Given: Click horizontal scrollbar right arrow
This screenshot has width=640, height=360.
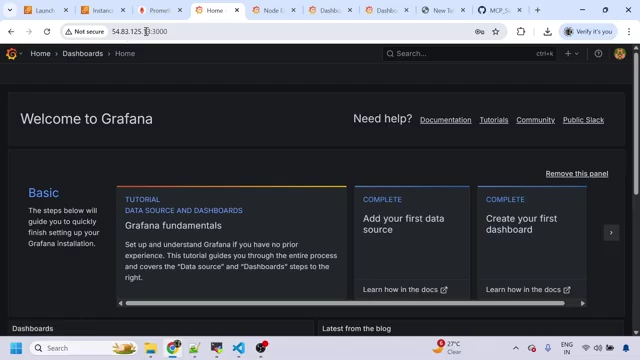Looking at the screenshot, I should click(x=582, y=303).
